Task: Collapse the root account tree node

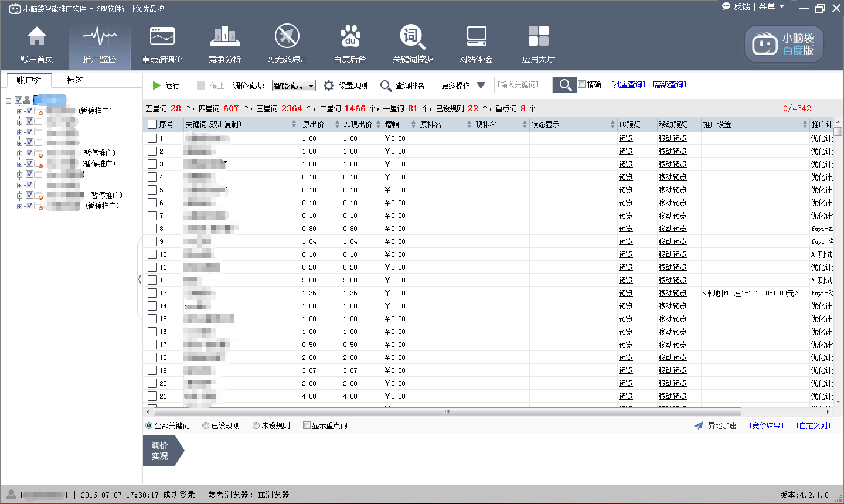Action: point(9,100)
